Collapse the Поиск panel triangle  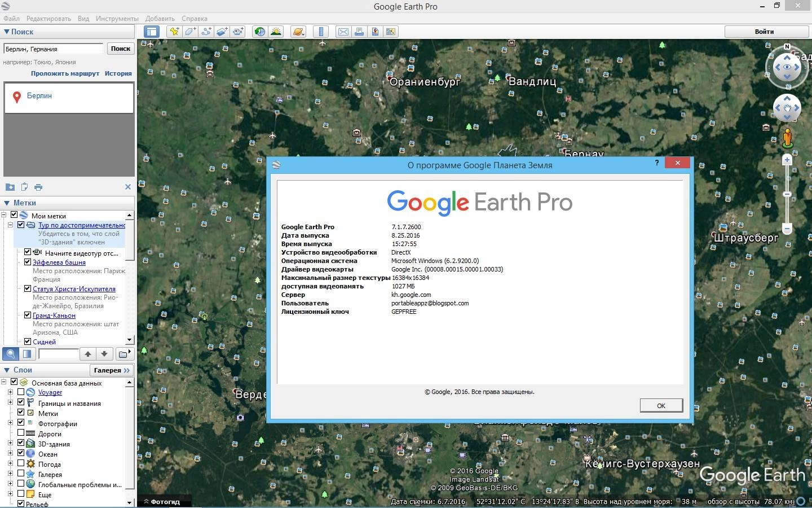coord(7,32)
